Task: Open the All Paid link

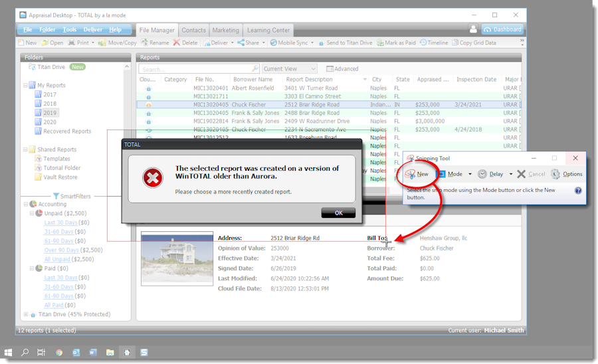Action: (x=54, y=305)
